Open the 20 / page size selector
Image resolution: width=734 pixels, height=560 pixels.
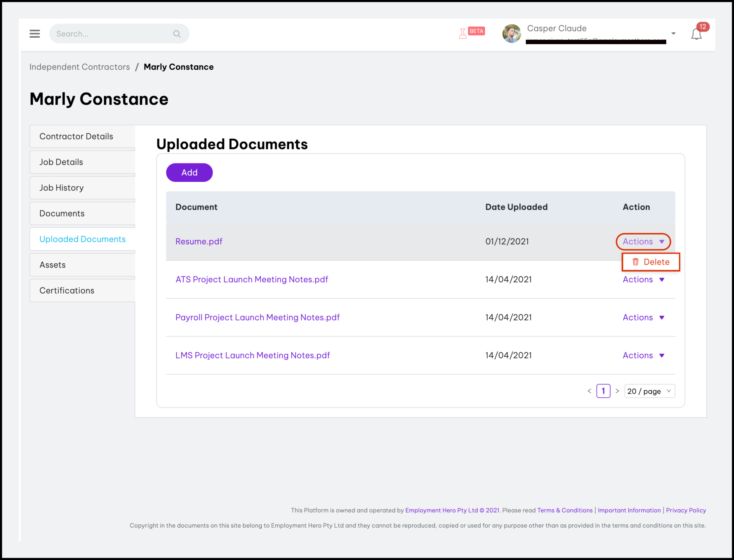click(x=649, y=391)
